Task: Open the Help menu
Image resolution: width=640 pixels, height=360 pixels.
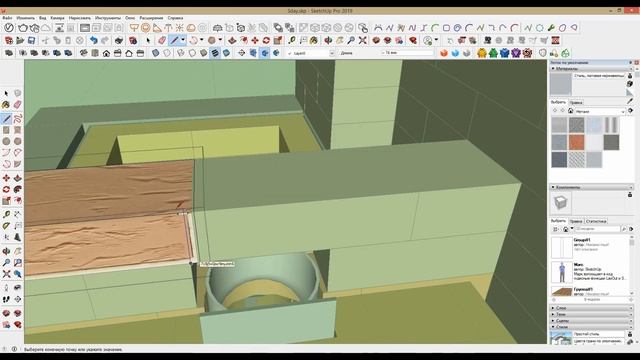Action: pos(175,18)
